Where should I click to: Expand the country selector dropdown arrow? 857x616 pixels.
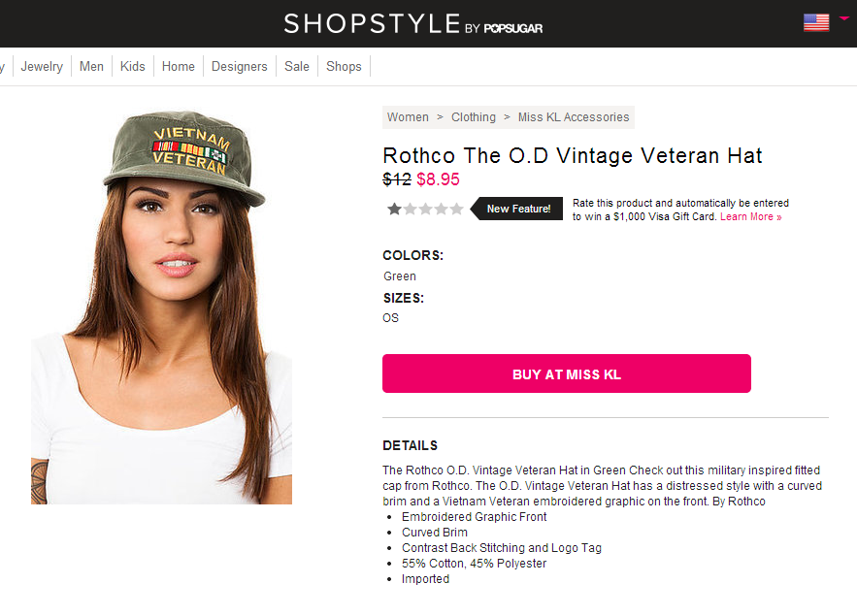click(843, 18)
